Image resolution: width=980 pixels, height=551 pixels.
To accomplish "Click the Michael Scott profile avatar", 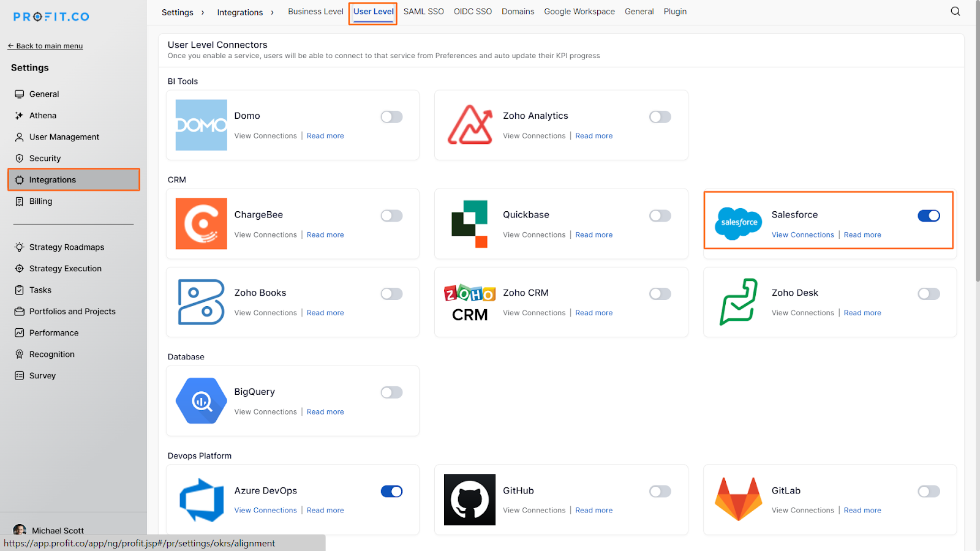I will coord(20,530).
